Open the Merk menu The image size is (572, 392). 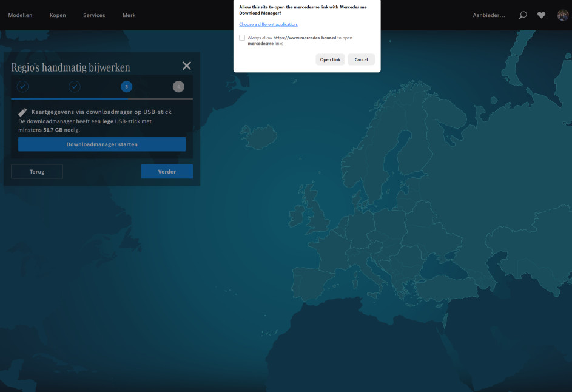[129, 15]
